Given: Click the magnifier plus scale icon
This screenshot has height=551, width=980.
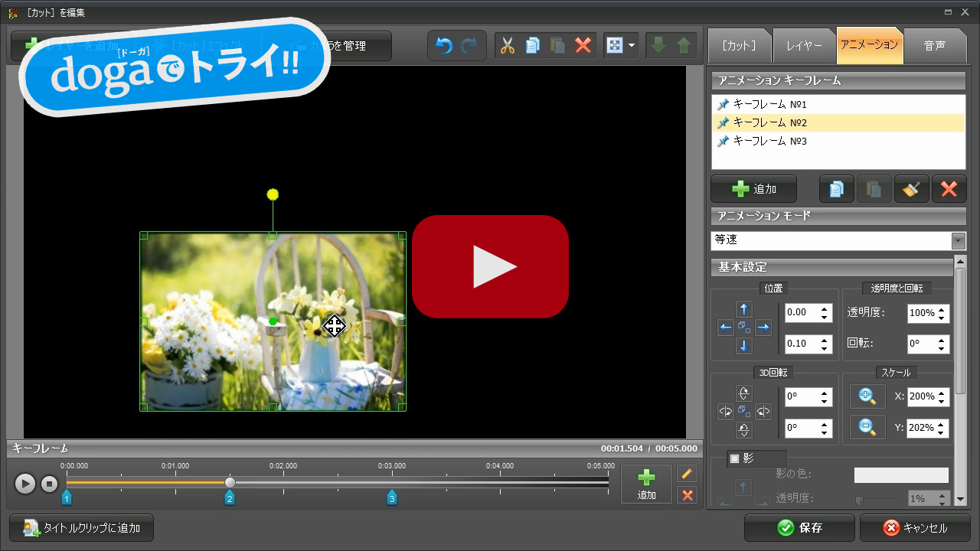Looking at the screenshot, I should [x=867, y=396].
